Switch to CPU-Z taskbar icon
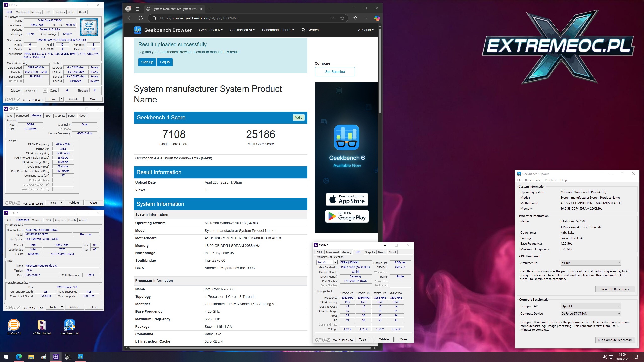Image resolution: width=644 pixels, height=362 pixels. point(56,357)
